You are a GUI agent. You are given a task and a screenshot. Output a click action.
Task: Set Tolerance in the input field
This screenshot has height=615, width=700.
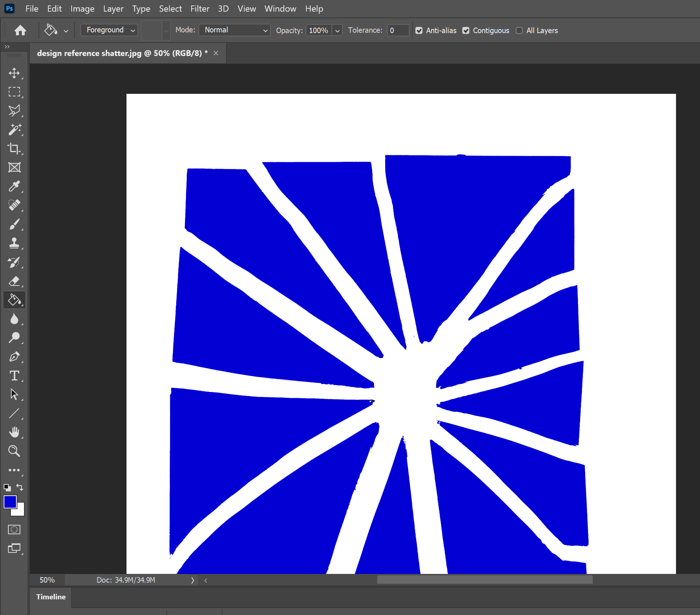[x=398, y=30]
